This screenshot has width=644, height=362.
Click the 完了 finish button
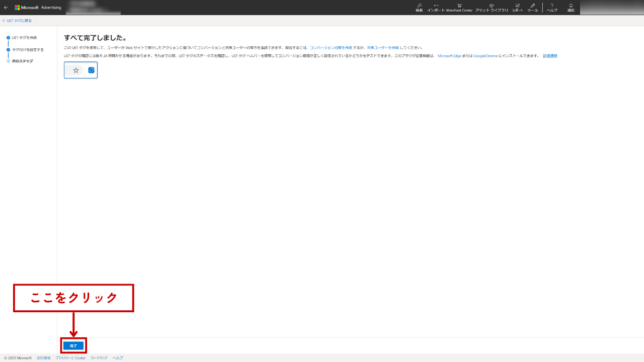(x=73, y=346)
